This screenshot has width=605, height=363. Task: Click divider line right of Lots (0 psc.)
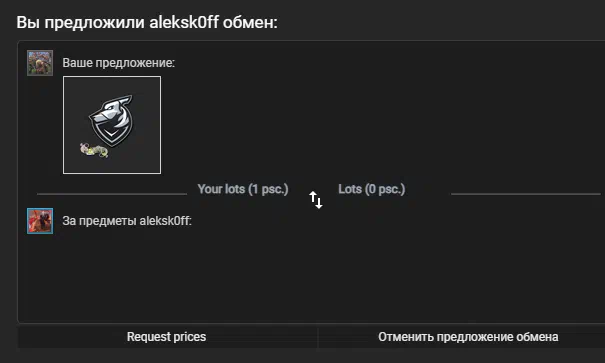526,194
